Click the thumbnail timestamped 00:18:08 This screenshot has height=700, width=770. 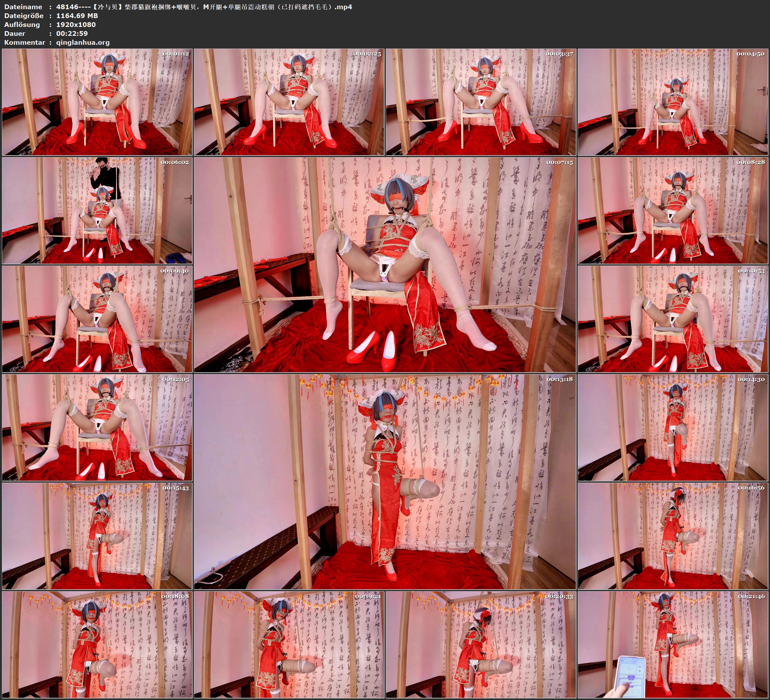97,644
